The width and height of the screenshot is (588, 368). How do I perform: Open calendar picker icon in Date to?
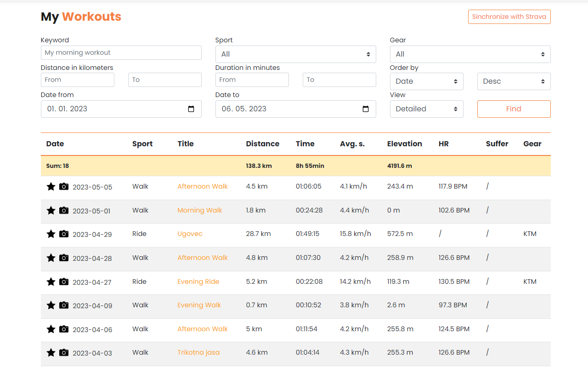tap(366, 109)
